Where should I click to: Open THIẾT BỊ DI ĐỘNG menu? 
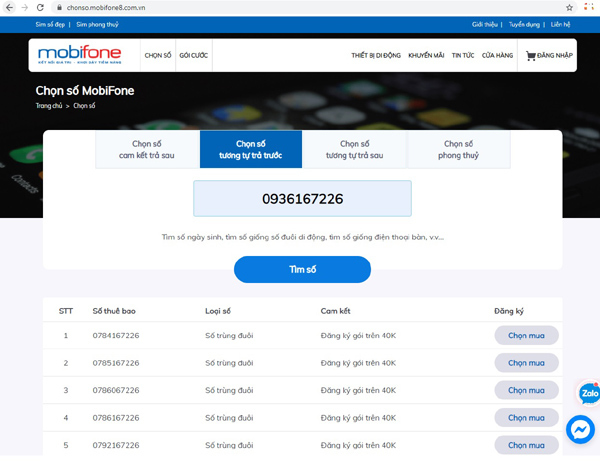coord(376,55)
